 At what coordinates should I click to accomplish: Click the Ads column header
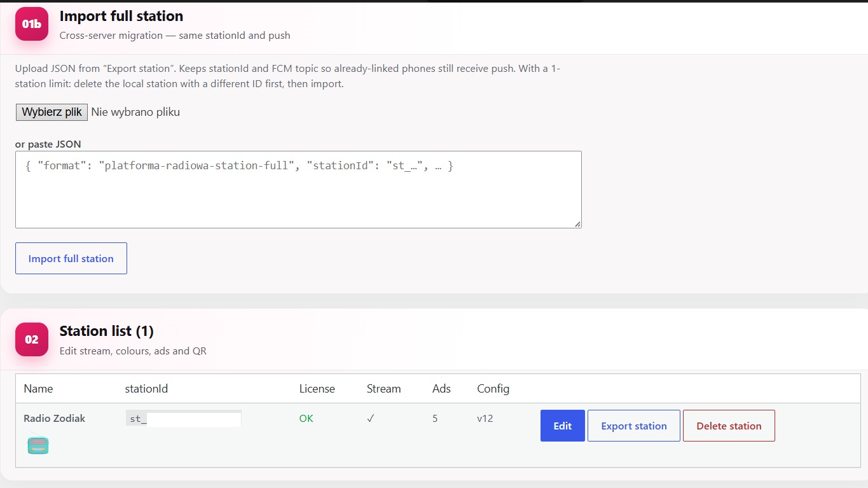[441, 388]
